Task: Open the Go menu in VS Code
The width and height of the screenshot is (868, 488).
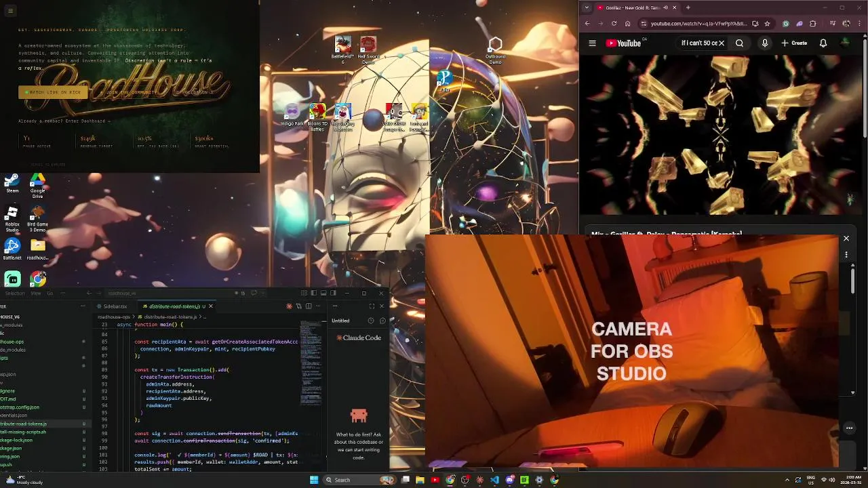Action: pos(50,293)
